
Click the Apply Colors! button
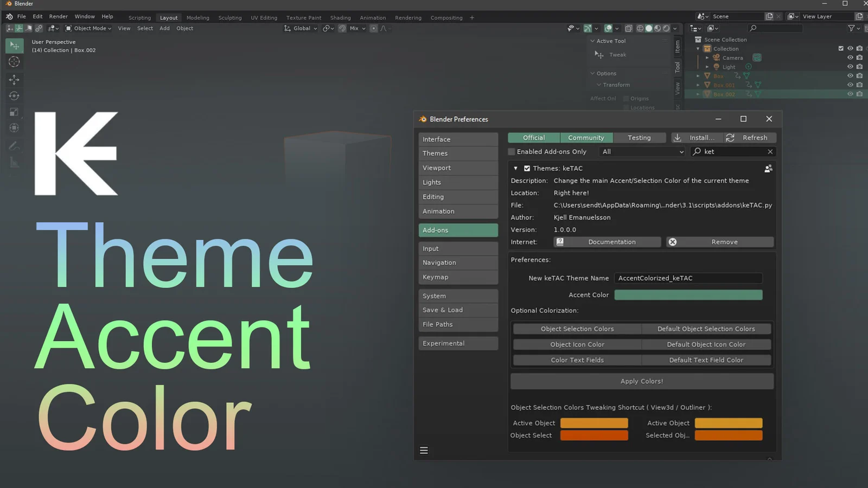point(642,381)
